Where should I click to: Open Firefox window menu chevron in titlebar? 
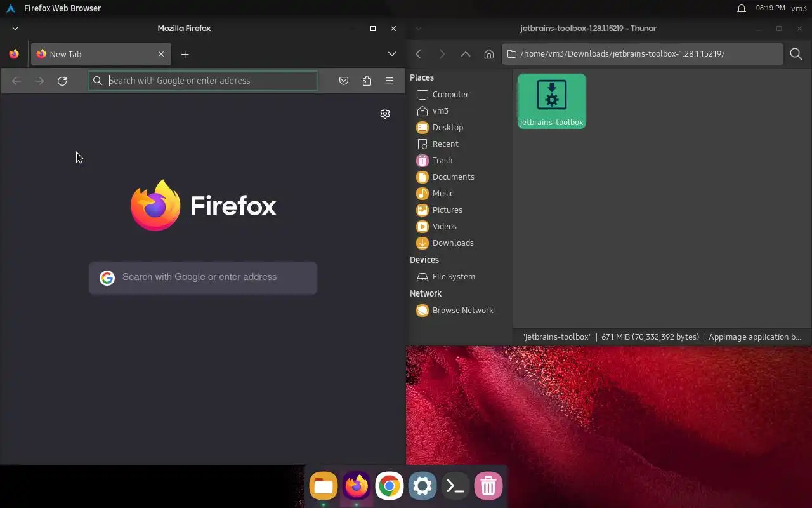tap(15, 29)
